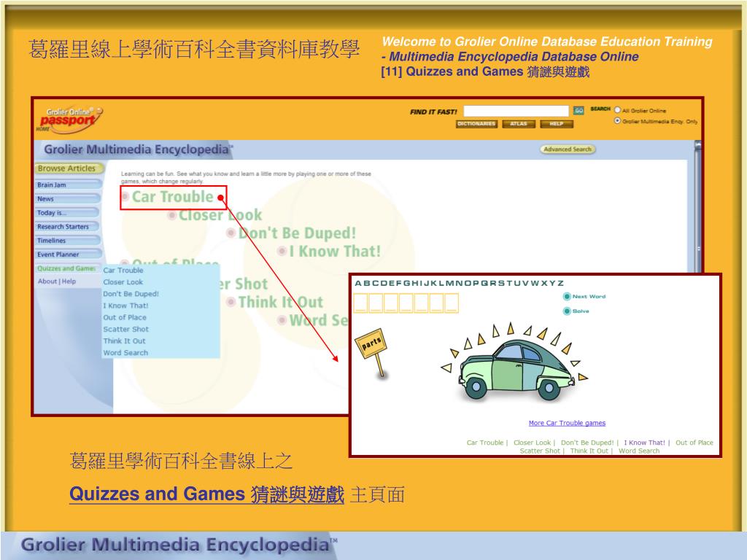Viewport: 747px width, 560px height.
Task: Click footer Out of Place link
Action: click(694, 443)
